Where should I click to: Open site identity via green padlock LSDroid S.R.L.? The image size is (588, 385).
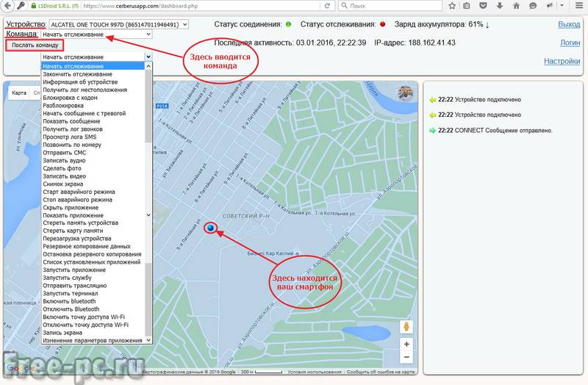54,6
